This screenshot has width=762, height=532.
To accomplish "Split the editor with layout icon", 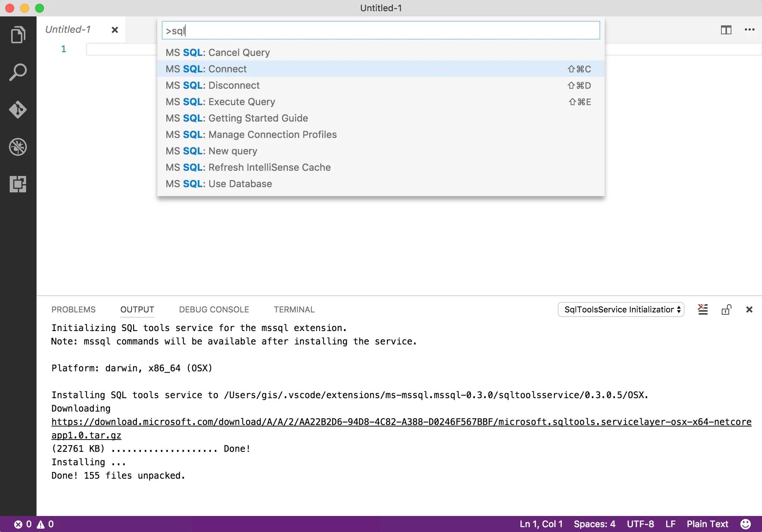I will click(x=726, y=30).
